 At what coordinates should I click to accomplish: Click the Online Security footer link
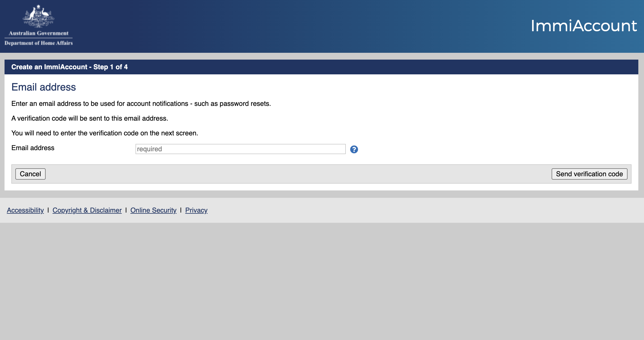coord(153,210)
